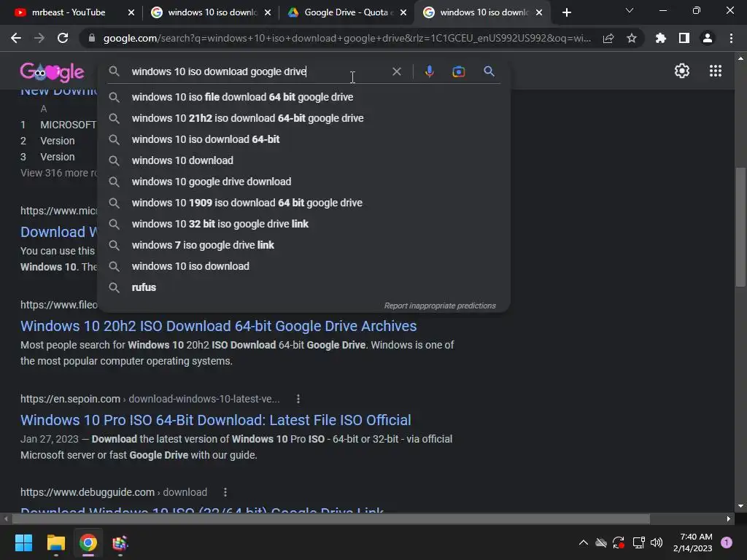Open the Extensions puzzle icon
The height and width of the screenshot is (560, 747).
[x=661, y=38]
